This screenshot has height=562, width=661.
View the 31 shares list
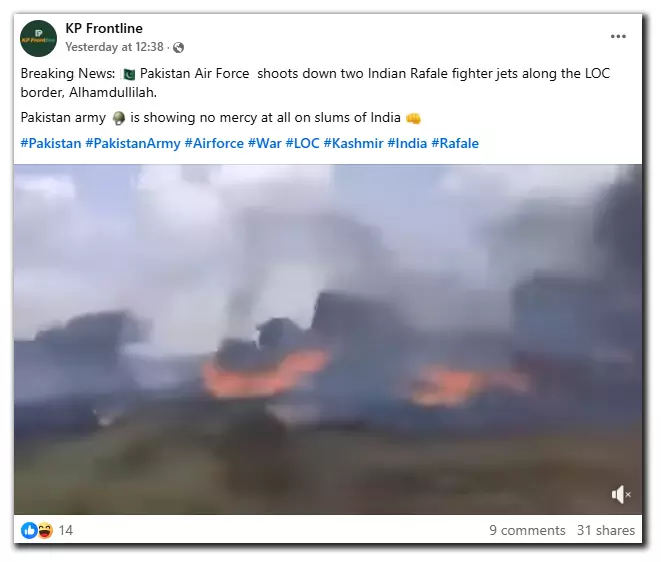(x=606, y=530)
